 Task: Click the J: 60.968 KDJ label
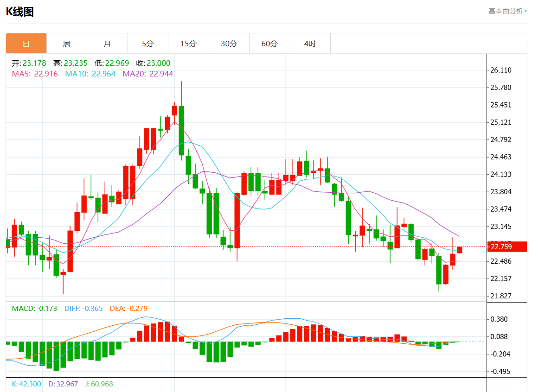tap(99, 384)
